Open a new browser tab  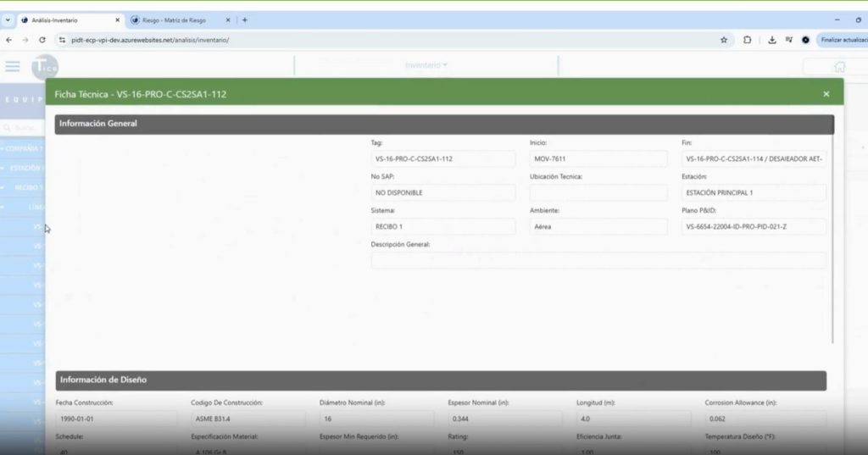coord(245,19)
